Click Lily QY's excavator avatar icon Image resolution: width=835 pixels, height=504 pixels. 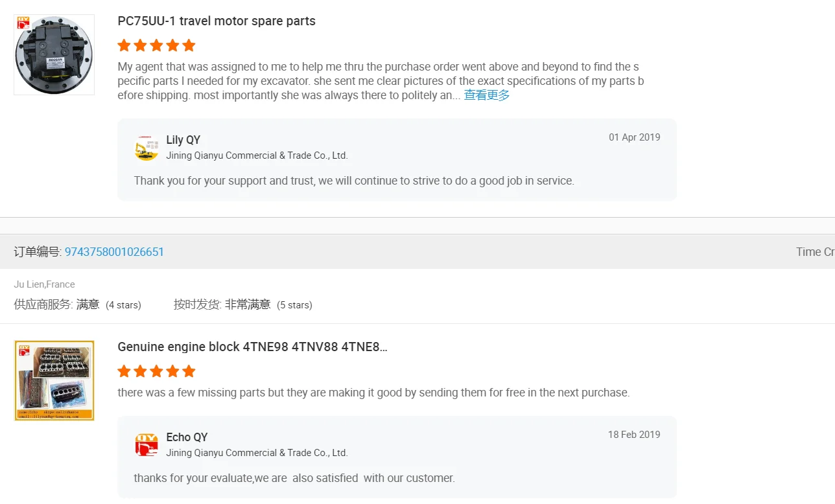147,148
